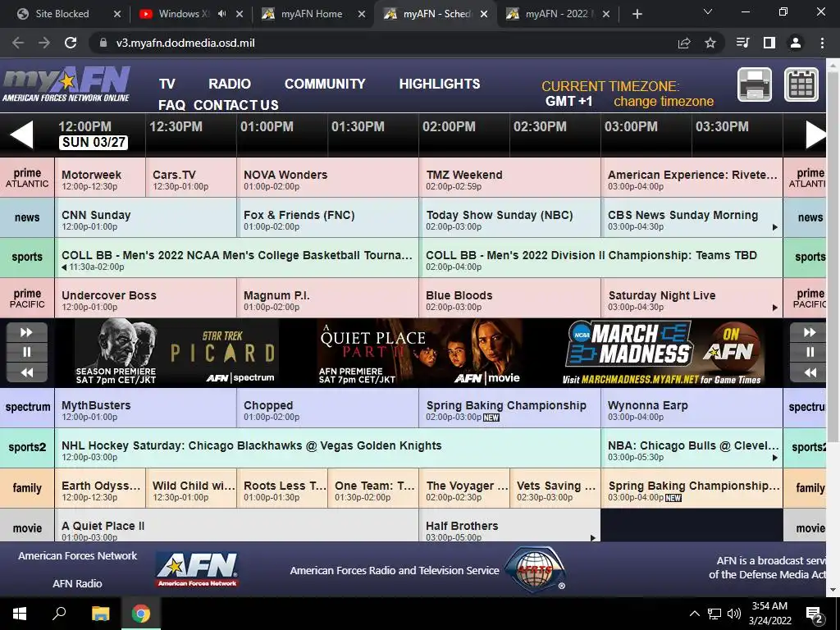Open COMMUNITY menu

325,84
